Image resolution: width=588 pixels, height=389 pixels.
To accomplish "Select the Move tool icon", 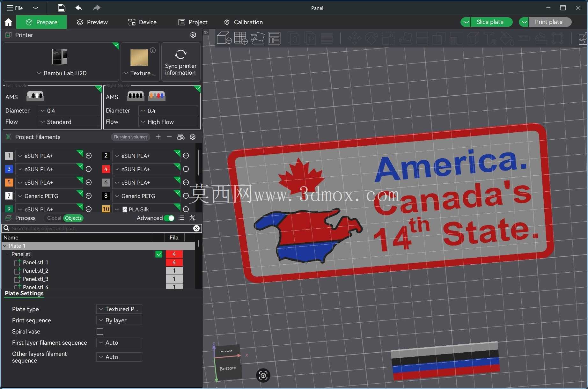I will pyautogui.click(x=354, y=38).
